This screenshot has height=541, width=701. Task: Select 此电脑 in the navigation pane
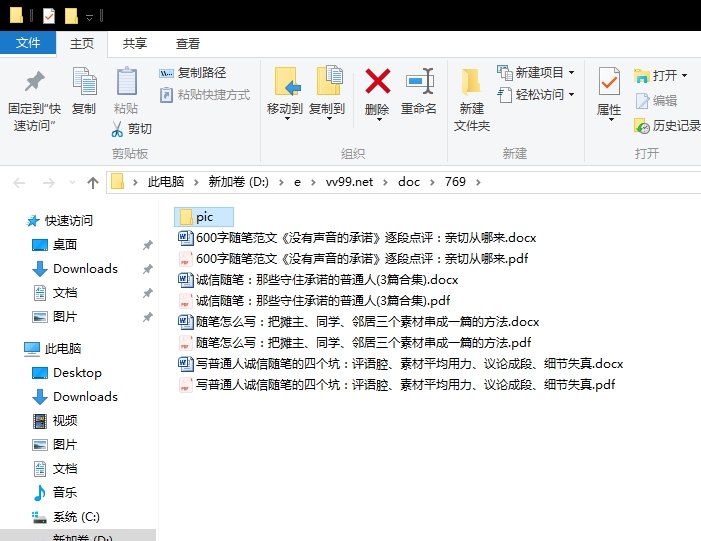(52, 348)
